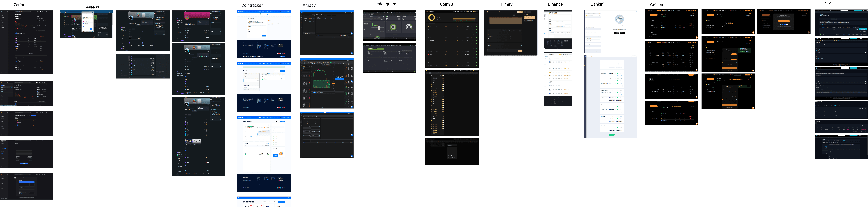The height and width of the screenshot is (207, 868).
Task: Select the Coin98 section label
Action: (x=446, y=4)
